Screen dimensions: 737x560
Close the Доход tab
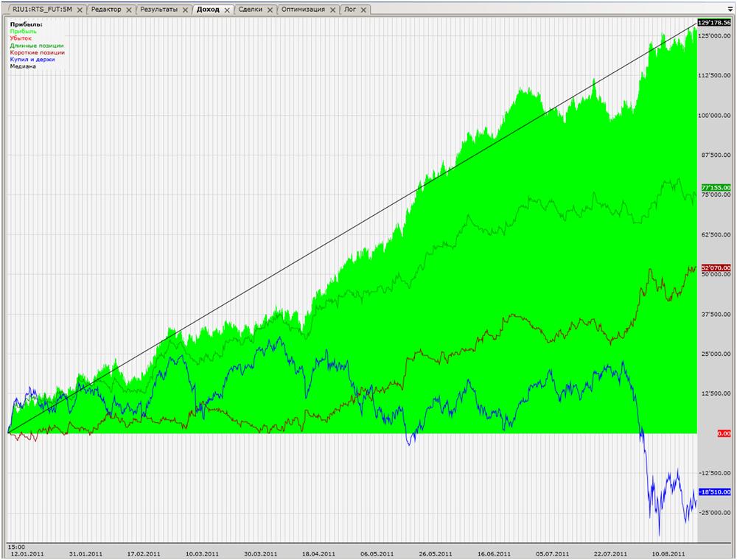[227, 10]
